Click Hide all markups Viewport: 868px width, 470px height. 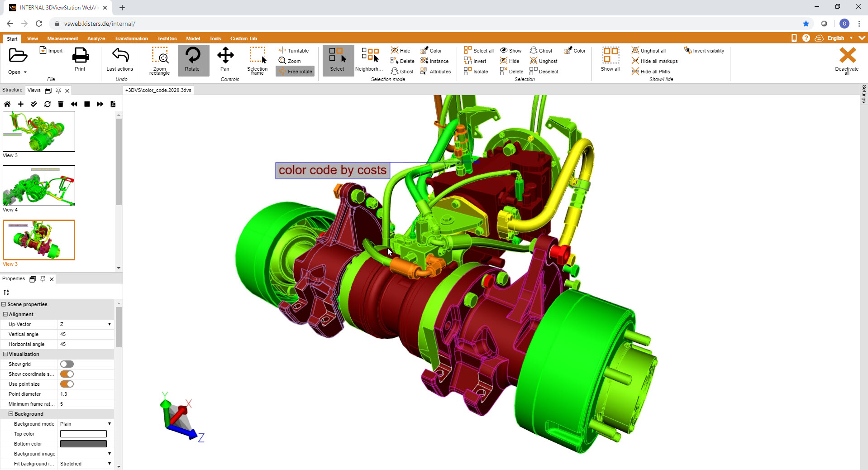654,61
